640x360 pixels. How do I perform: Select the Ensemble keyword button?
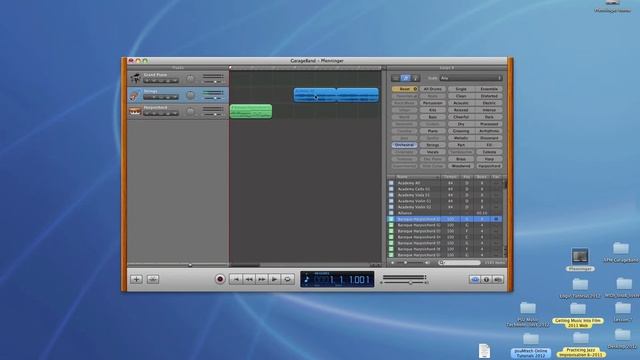[x=489, y=89]
